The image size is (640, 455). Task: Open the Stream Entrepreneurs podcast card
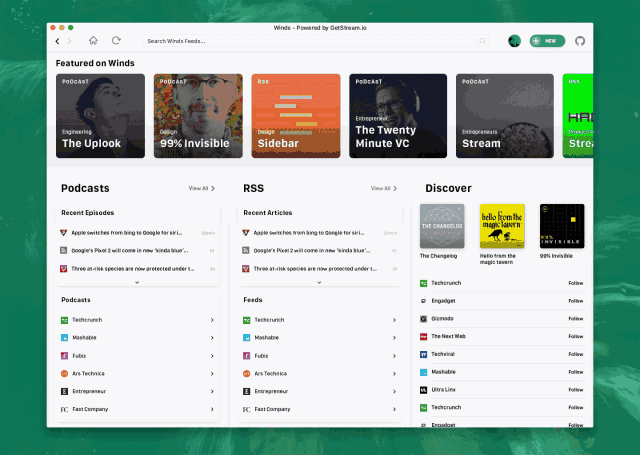coord(505,116)
